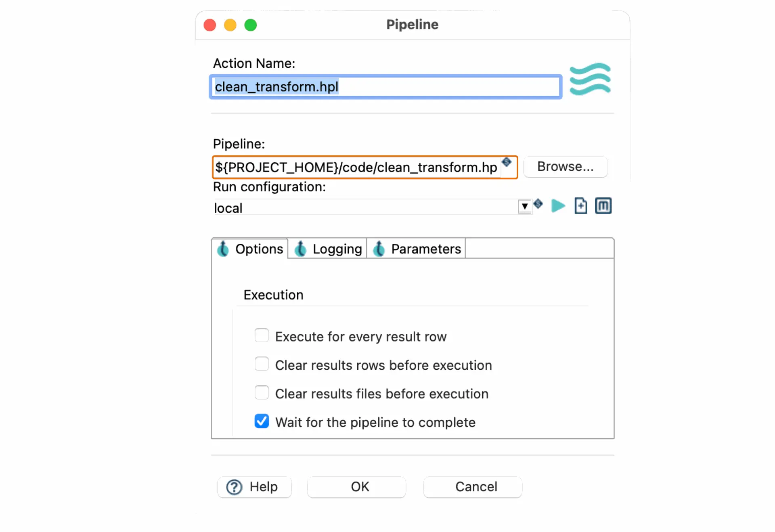Confirm the dialog with OK
Image resolution: width=775 pixels, height=532 pixels.
(356, 487)
